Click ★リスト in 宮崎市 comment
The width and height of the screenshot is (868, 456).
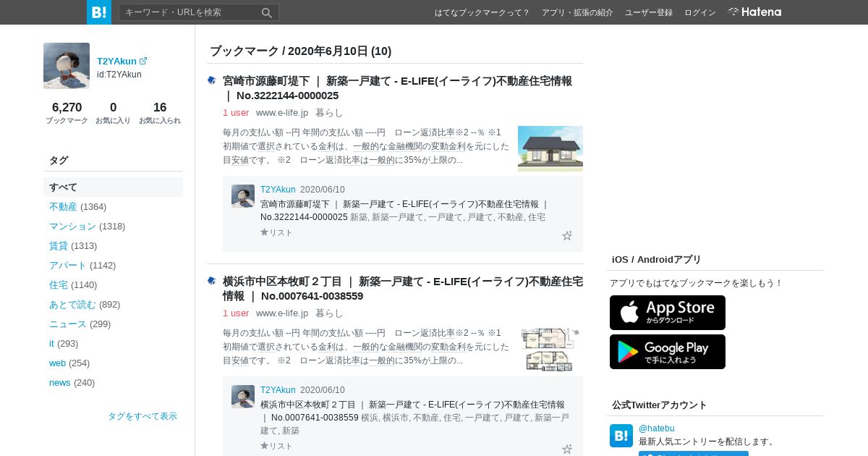pyautogui.click(x=276, y=232)
